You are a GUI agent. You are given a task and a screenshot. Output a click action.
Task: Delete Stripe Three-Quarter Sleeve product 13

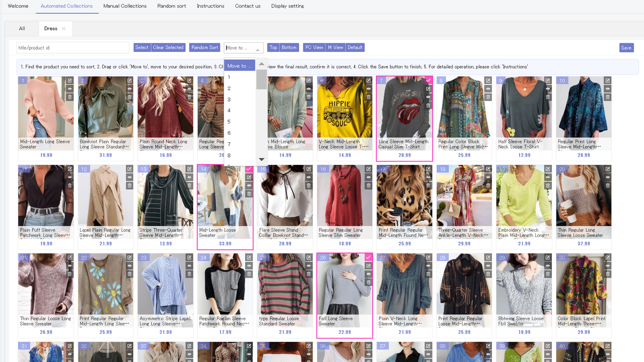click(189, 186)
